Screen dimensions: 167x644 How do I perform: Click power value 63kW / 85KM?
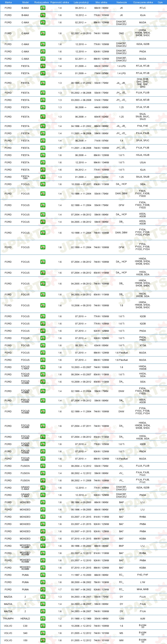point(101,345)
